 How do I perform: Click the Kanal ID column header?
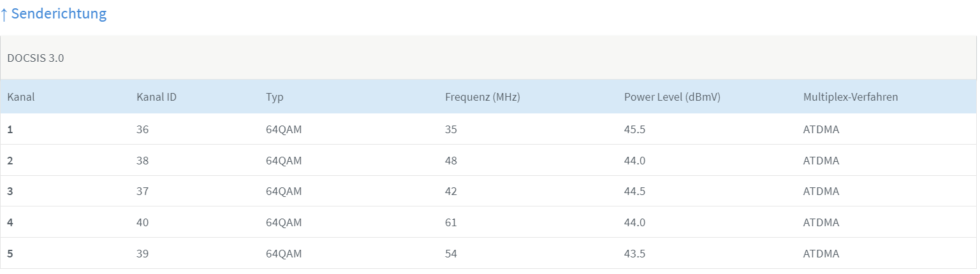[156, 97]
